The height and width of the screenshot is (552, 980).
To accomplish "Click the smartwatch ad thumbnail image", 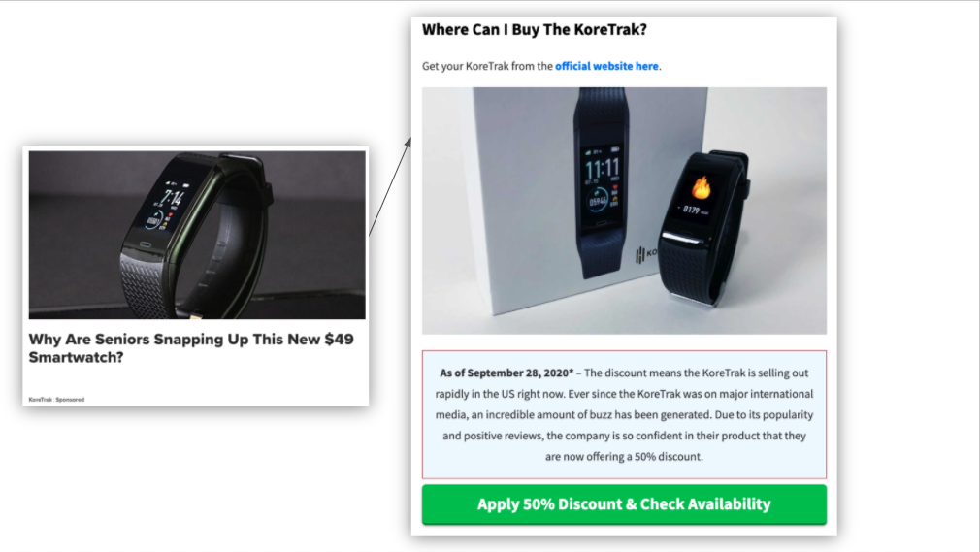I will coord(197,235).
